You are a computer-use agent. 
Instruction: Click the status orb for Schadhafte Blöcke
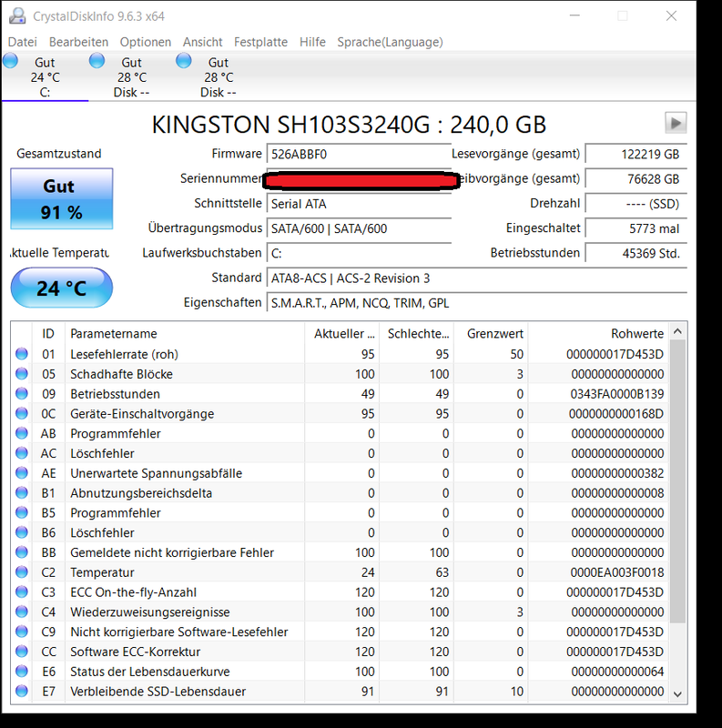click(21, 374)
